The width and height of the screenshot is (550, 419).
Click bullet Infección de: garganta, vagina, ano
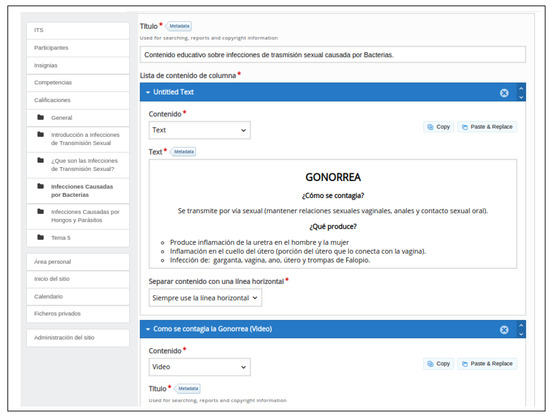(x=270, y=260)
